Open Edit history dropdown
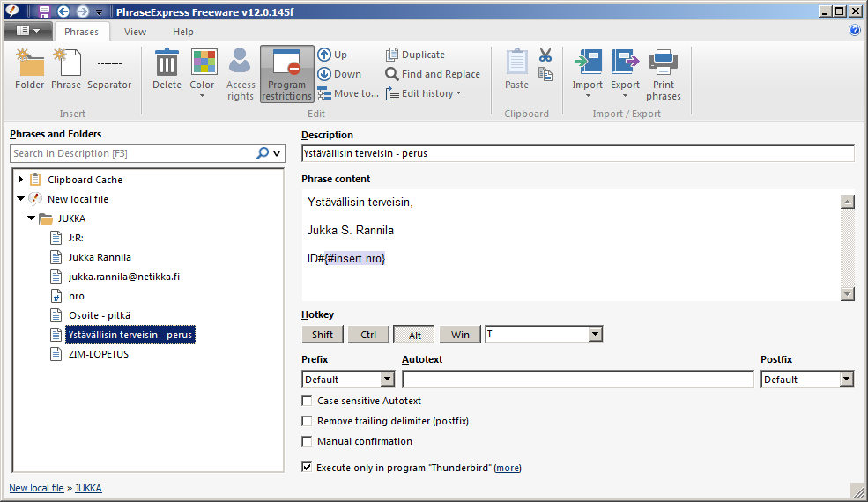868x502 pixels. click(x=424, y=93)
